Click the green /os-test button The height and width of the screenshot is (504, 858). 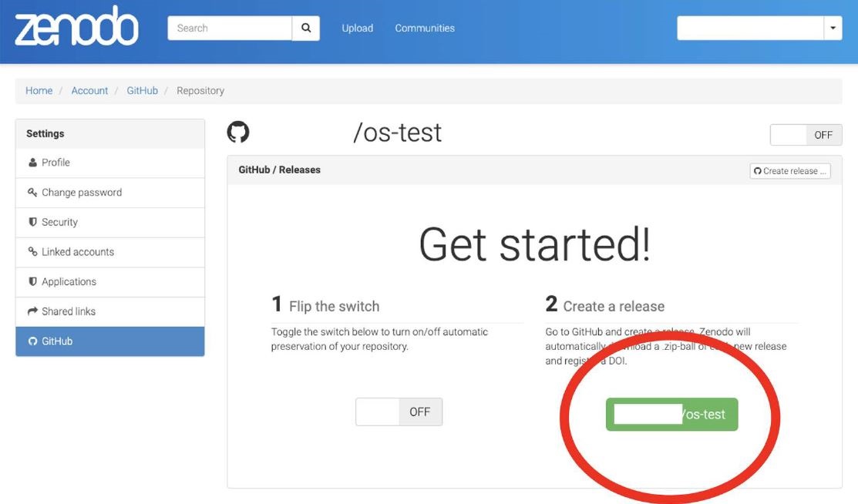pyautogui.click(x=672, y=415)
